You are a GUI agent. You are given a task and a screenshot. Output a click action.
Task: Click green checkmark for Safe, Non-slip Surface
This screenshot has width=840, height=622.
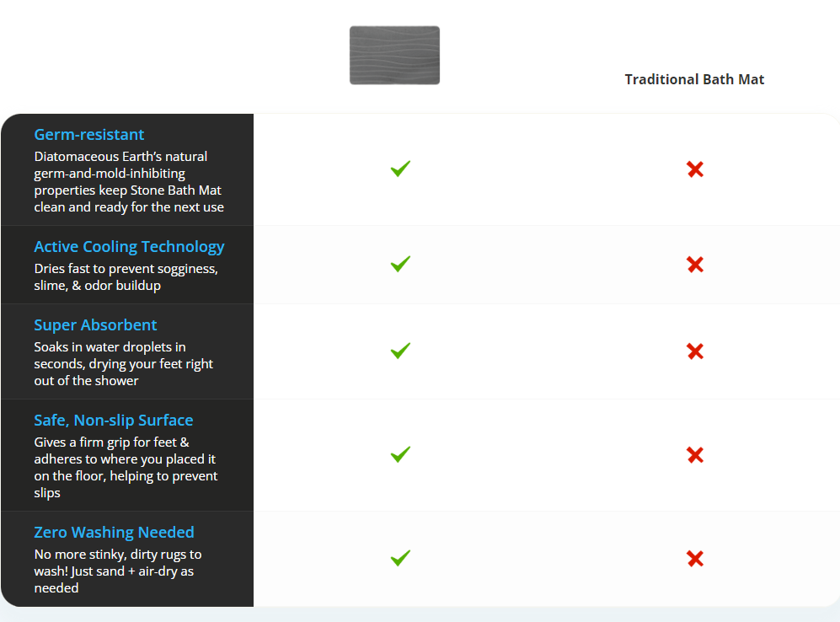coord(400,455)
